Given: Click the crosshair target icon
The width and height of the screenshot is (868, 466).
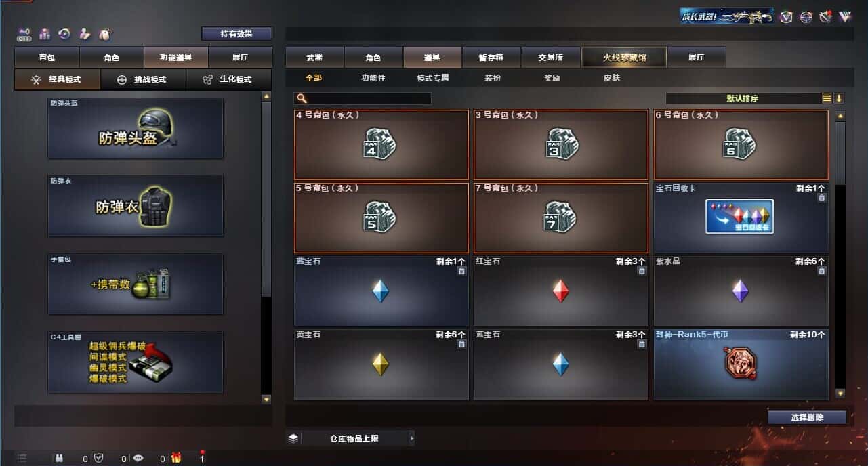Looking at the screenshot, I should click(x=806, y=17).
